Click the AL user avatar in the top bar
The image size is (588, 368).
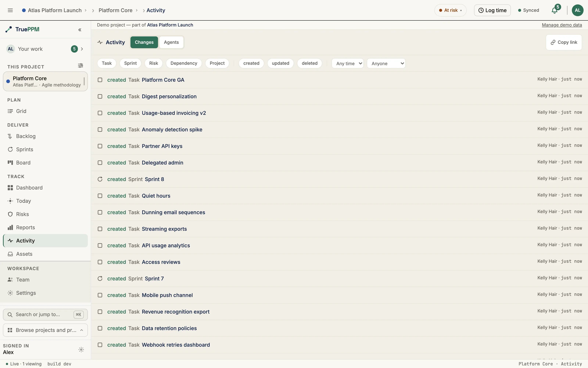coord(578,10)
